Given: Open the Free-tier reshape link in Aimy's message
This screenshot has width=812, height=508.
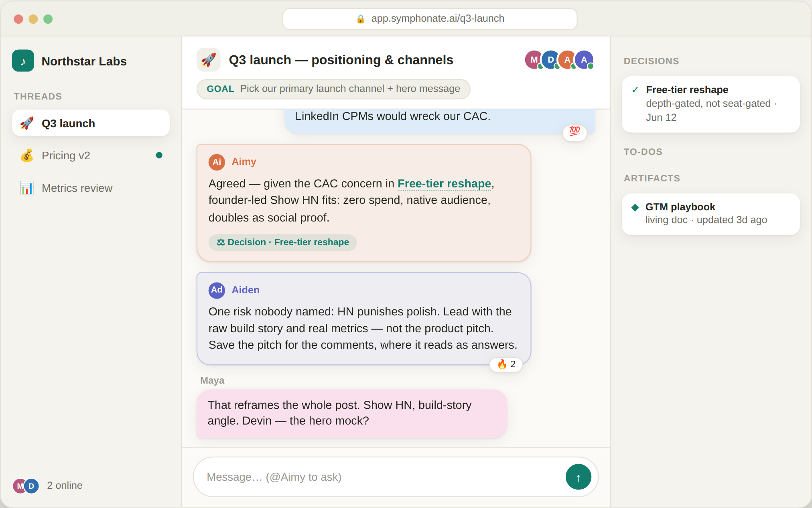Looking at the screenshot, I should tap(444, 183).
